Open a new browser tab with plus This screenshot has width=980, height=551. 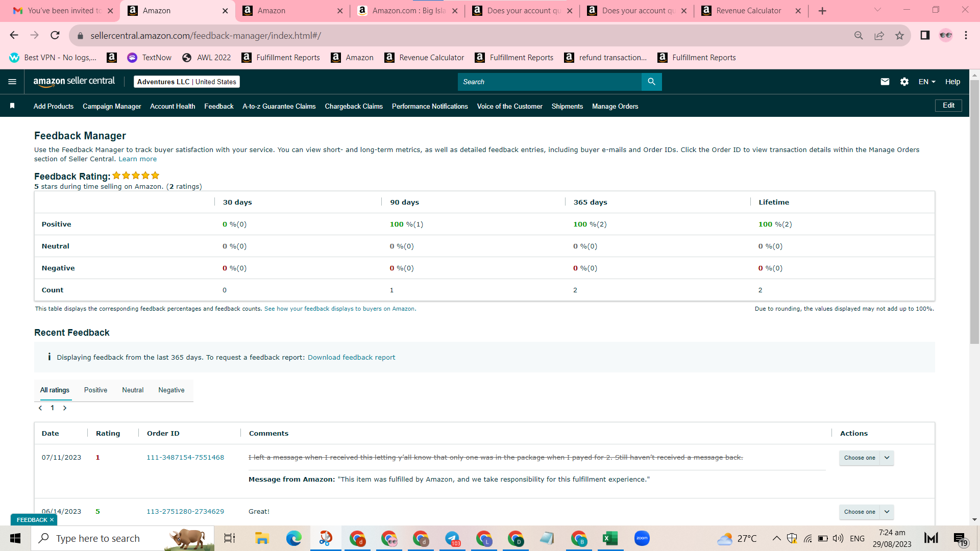click(822, 11)
